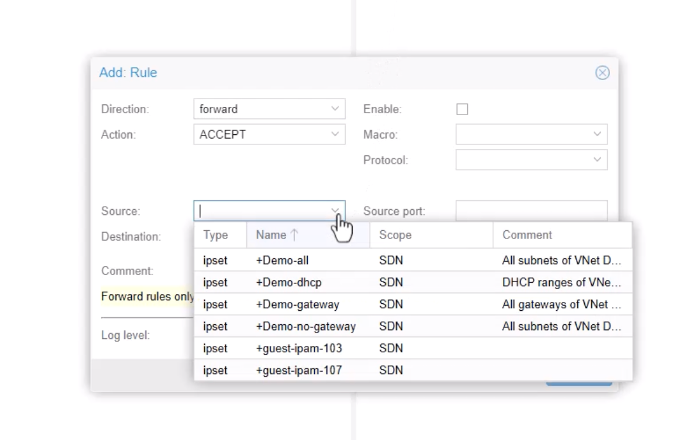This screenshot has height=440, width=678.
Task: Click into the Source port field
Action: pyautogui.click(x=531, y=211)
